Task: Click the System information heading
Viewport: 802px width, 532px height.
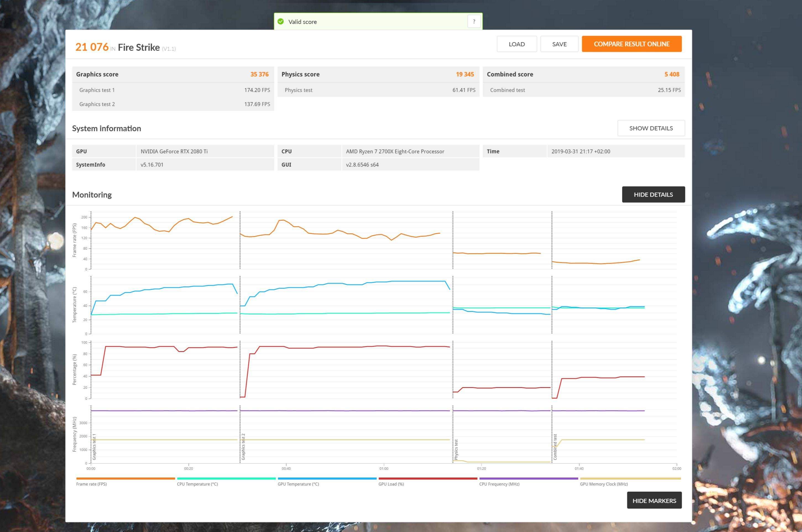Action: [106, 128]
